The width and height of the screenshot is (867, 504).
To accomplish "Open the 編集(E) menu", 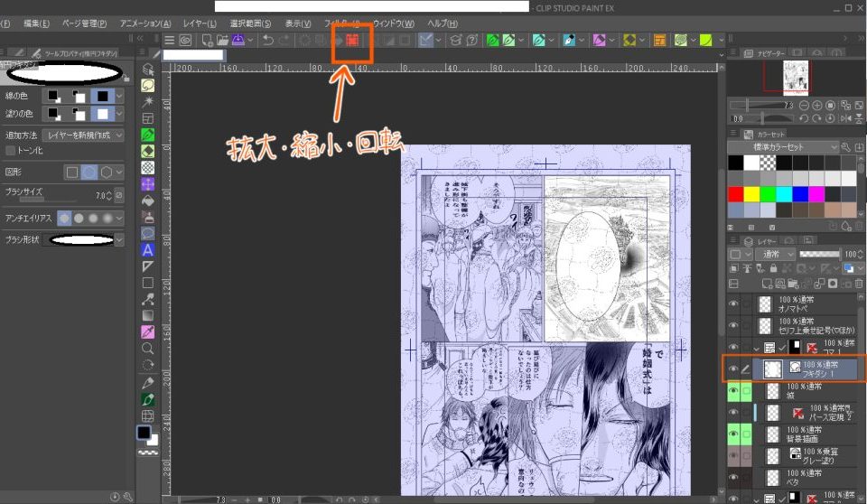I will (x=36, y=23).
